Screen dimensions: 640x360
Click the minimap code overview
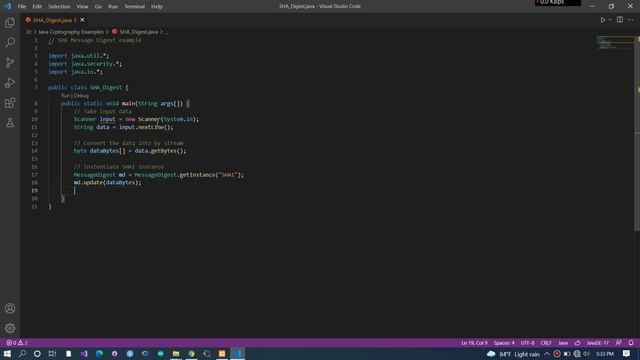[614, 42]
